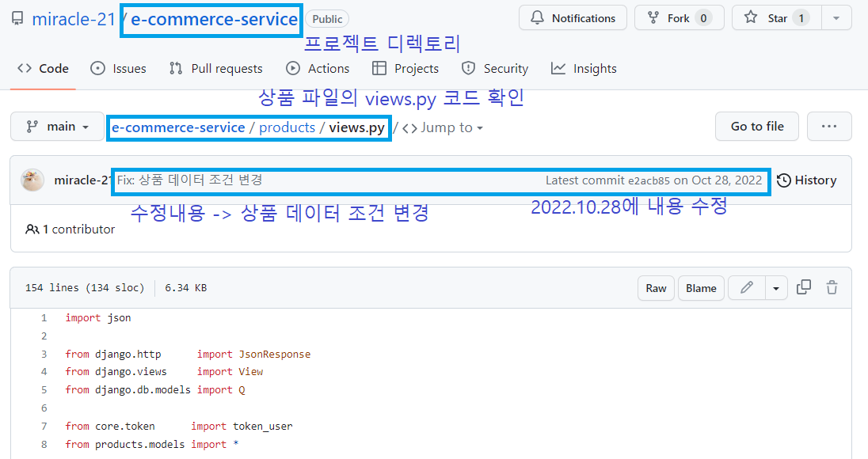The image size is (868, 459).
Task: Click the repository book icon beside miracle-21
Action: tap(17, 19)
